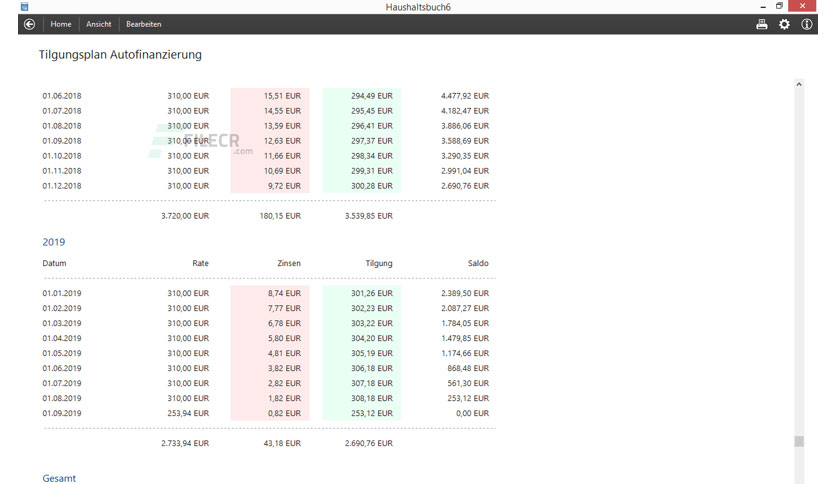This screenshot has height=484, width=836.
Task: Click interest value 8,74 EUR
Action: pos(284,293)
